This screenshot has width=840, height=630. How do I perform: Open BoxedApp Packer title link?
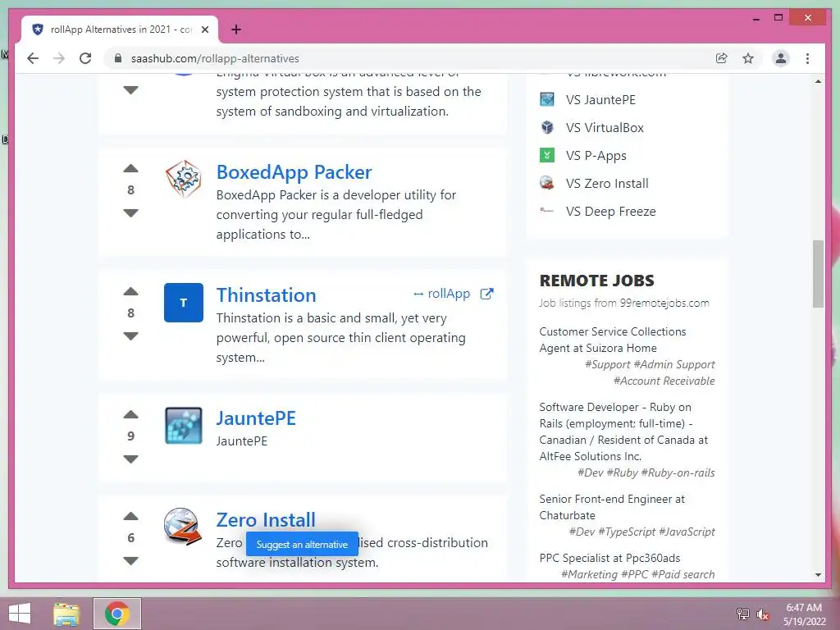(x=294, y=172)
